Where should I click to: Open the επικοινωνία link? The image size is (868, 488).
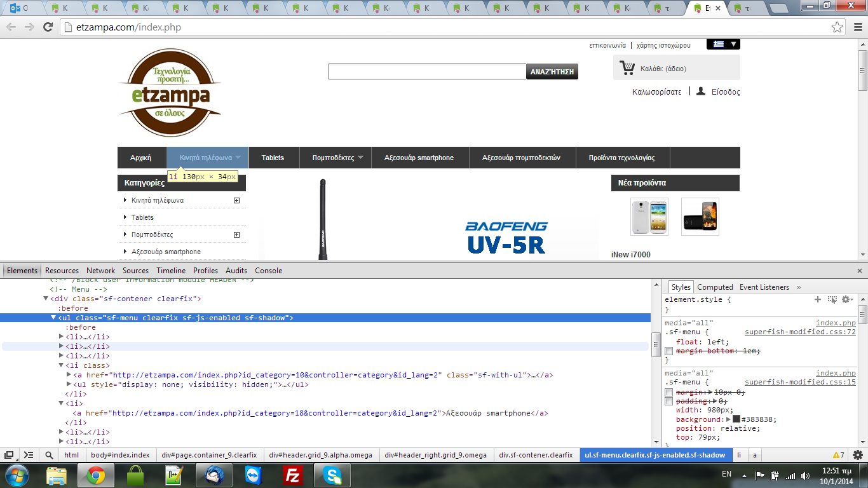point(607,45)
